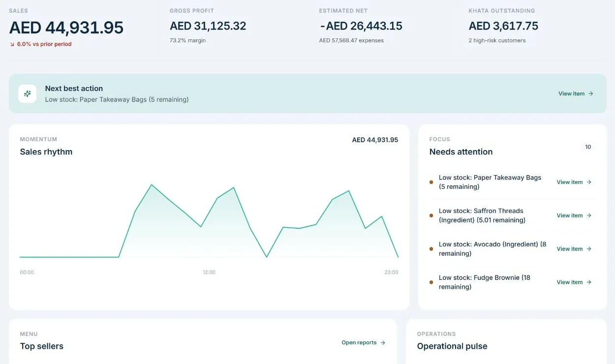The height and width of the screenshot is (364, 615).
Task: View item for Paper Takeaway Bags in Needs attention
Action: coord(574,182)
